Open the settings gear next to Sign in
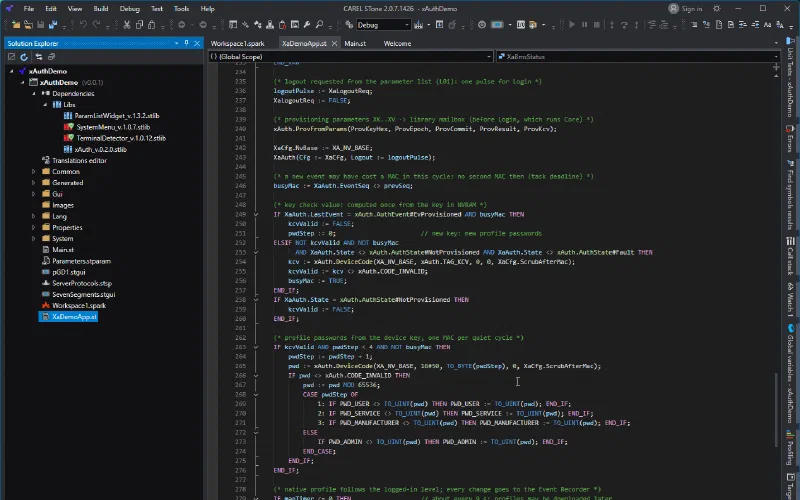This screenshot has width=800, height=500. (717, 9)
